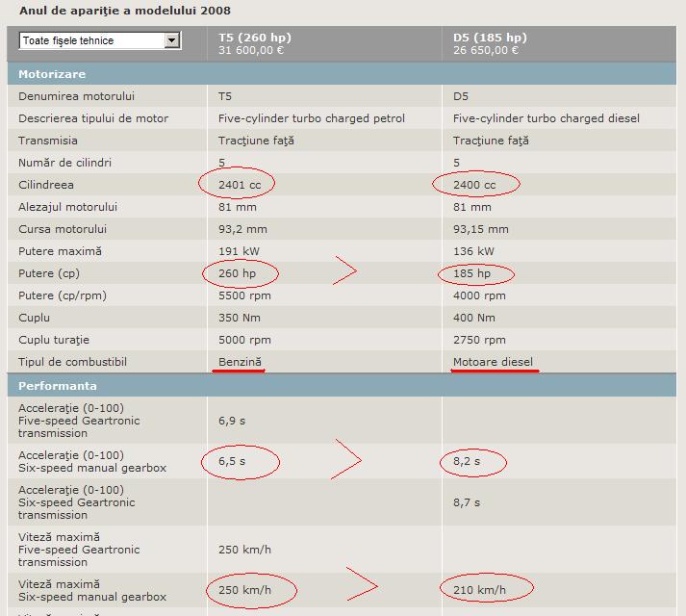The image size is (686, 616).
Task: Click '81 mm' in the T5 column
Action: tap(238, 207)
